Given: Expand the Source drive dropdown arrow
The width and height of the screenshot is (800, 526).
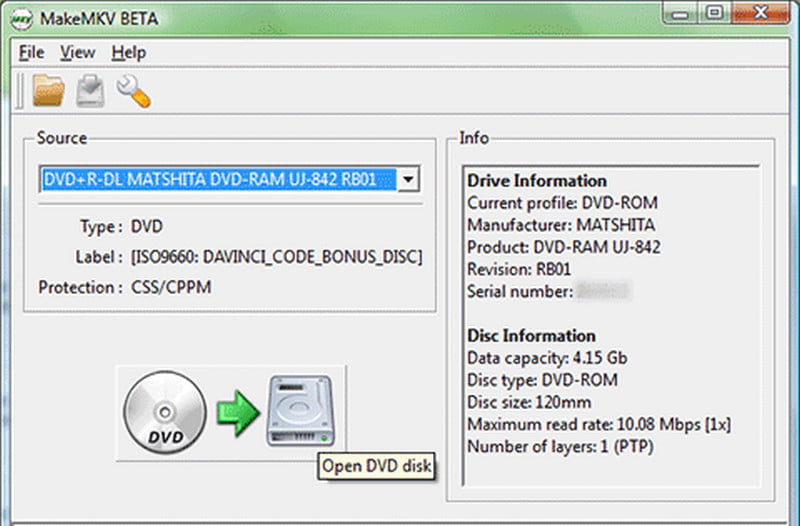Looking at the screenshot, I should (x=408, y=179).
